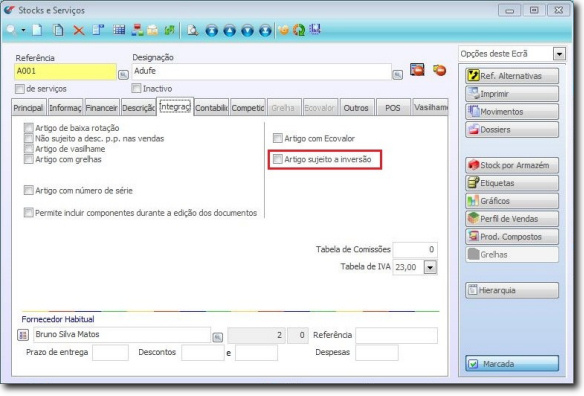This screenshot has height=396, width=584.
Task: Check 'Artigo de baixa rotação'
Action: (x=29, y=128)
